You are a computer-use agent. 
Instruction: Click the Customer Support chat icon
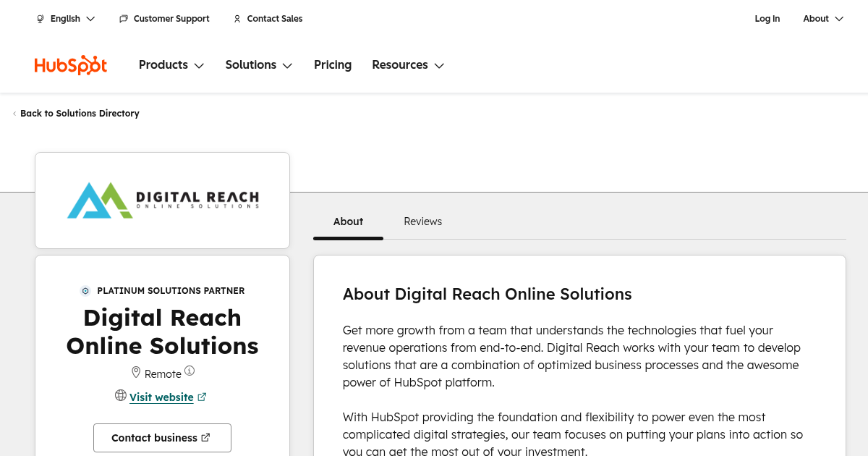pyautogui.click(x=124, y=19)
